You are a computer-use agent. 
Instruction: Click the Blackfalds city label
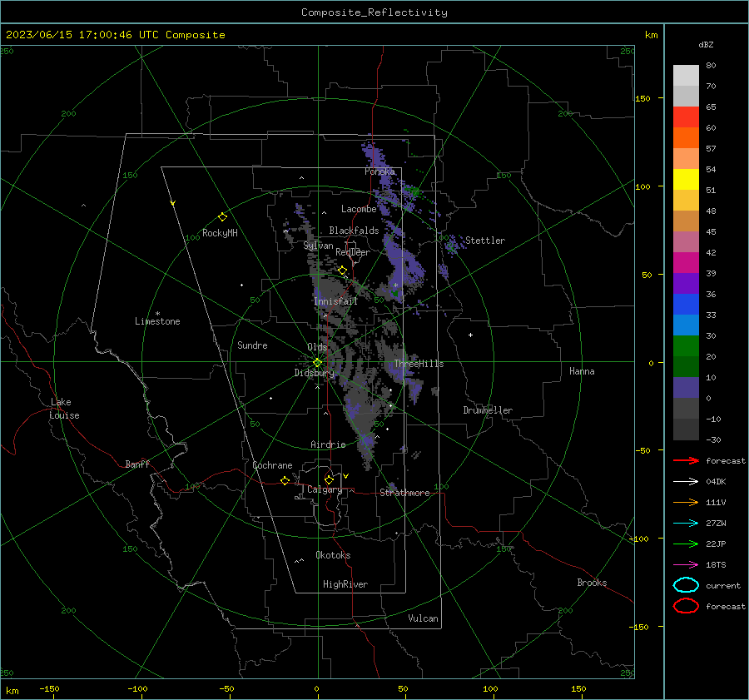click(354, 231)
